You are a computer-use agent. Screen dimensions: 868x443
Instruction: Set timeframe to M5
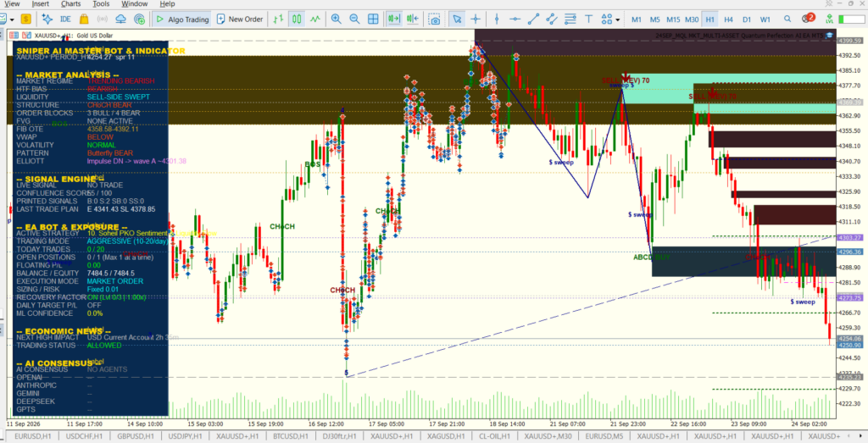(x=655, y=19)
